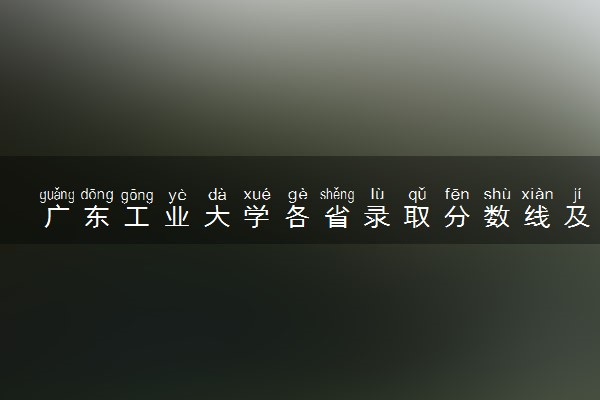This screenshot has width=600, height=400.
Task: Select the pinyin label shěng
Action: 337,195
